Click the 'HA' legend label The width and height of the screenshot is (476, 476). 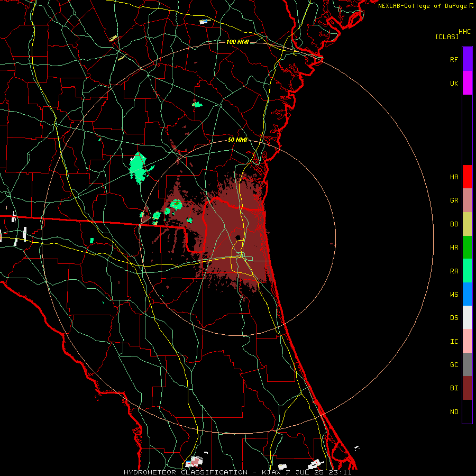click(x=454, y=177)
